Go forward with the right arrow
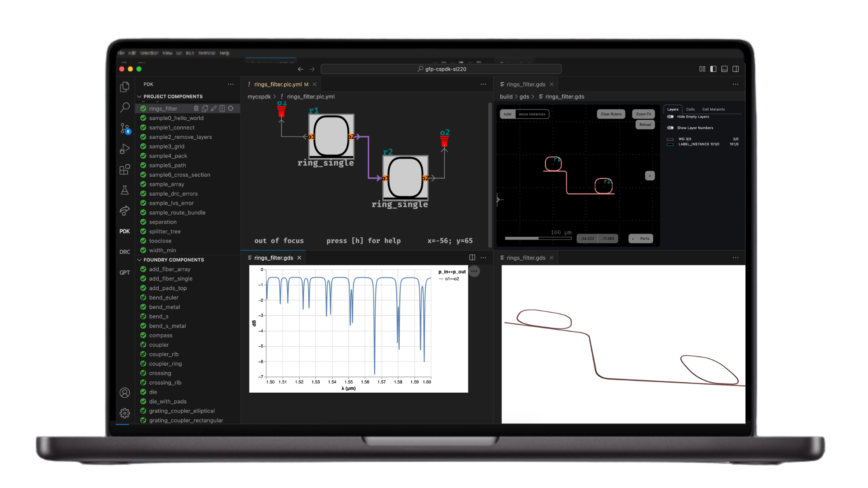Image resolution: width=868 pixels, height=488 pixels. [x=312, y=69]
